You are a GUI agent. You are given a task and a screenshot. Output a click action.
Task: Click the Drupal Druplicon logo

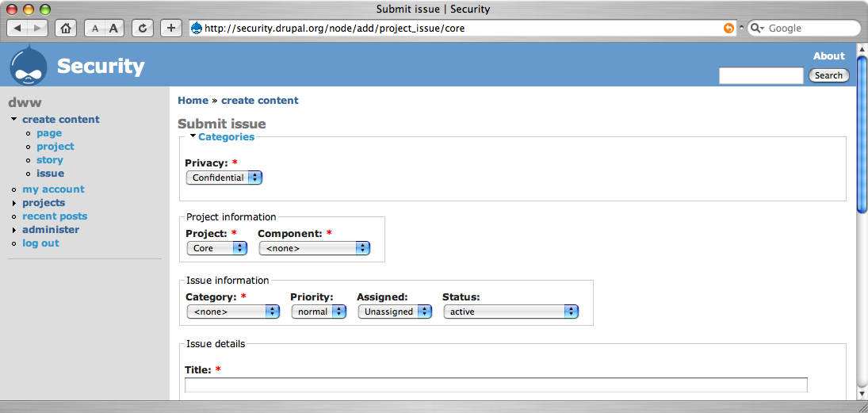pos(29,65)
